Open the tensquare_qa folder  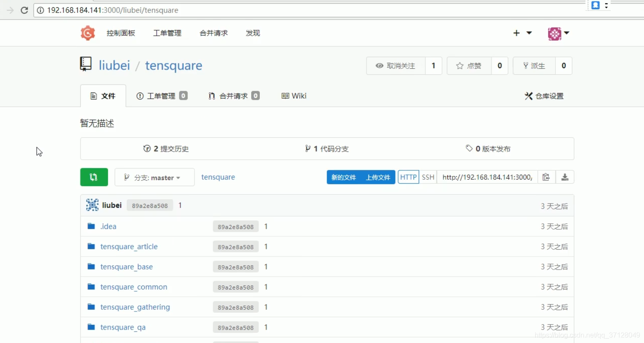pyautogui.click(x=123, y=327)
